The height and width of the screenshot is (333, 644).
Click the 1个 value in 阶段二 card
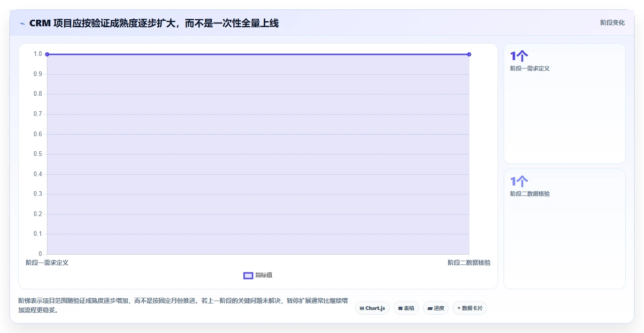pyautogui.click(x=519, y=181)
